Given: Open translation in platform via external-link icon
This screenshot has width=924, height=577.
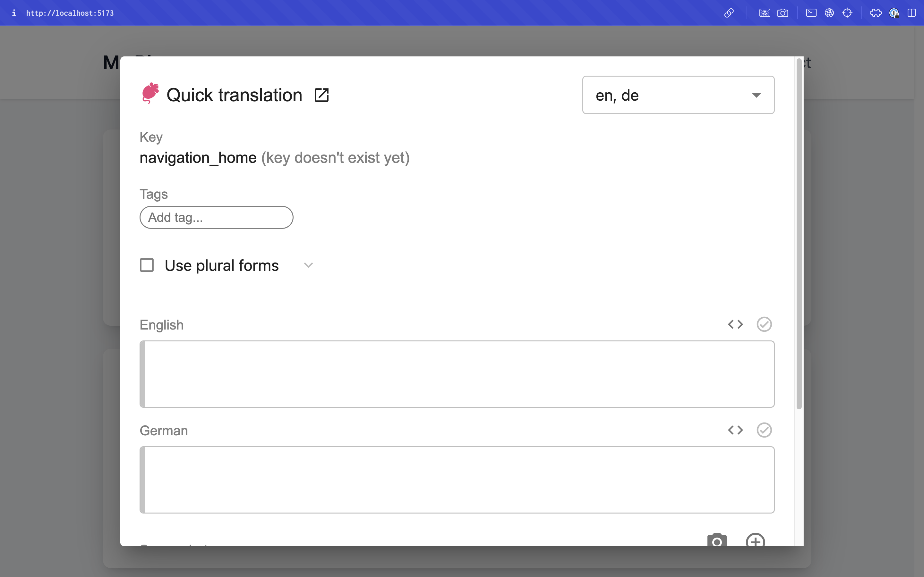Looking at the screenshot, I should (x=321, y=95).
